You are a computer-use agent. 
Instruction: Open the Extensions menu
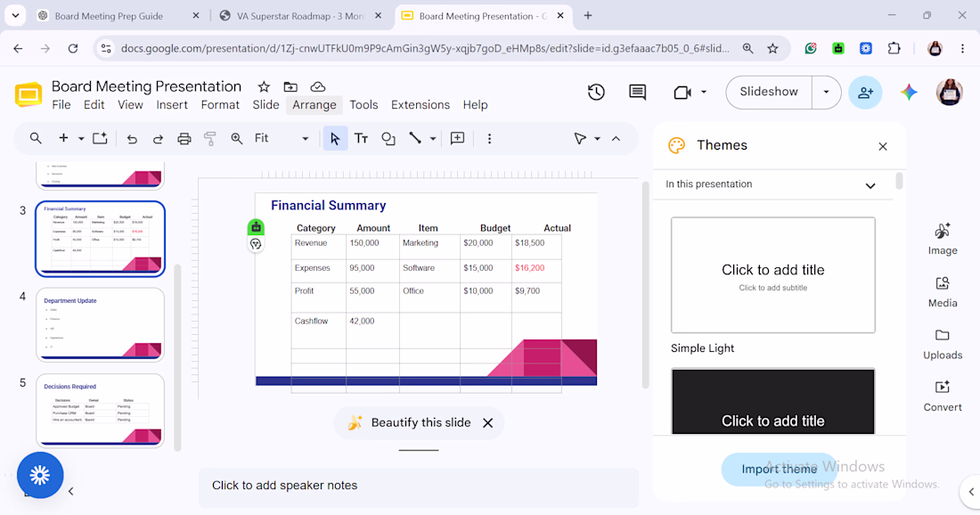click(x=421, y=105)
